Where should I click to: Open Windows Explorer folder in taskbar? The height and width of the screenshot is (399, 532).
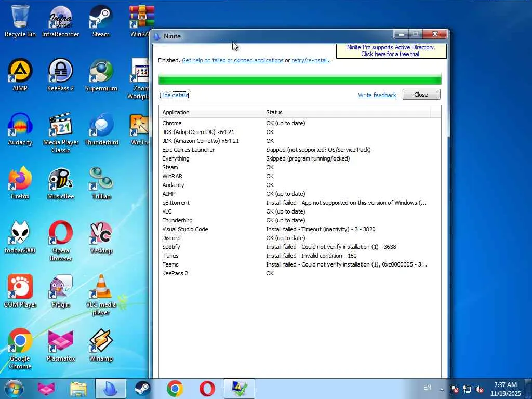78,389
